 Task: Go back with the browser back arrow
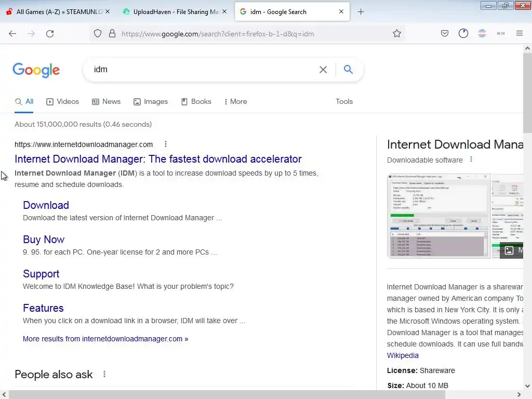[12, 34]
